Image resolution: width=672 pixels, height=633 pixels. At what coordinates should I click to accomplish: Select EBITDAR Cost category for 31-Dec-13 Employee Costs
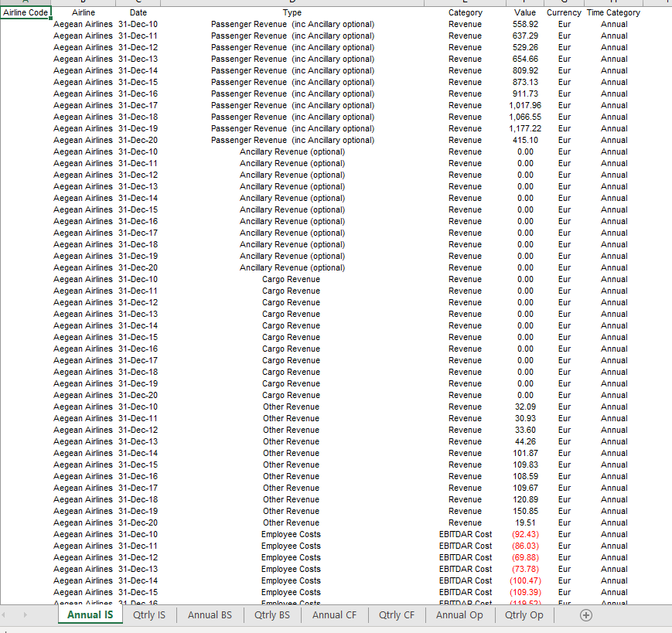(x=465, y=569)
